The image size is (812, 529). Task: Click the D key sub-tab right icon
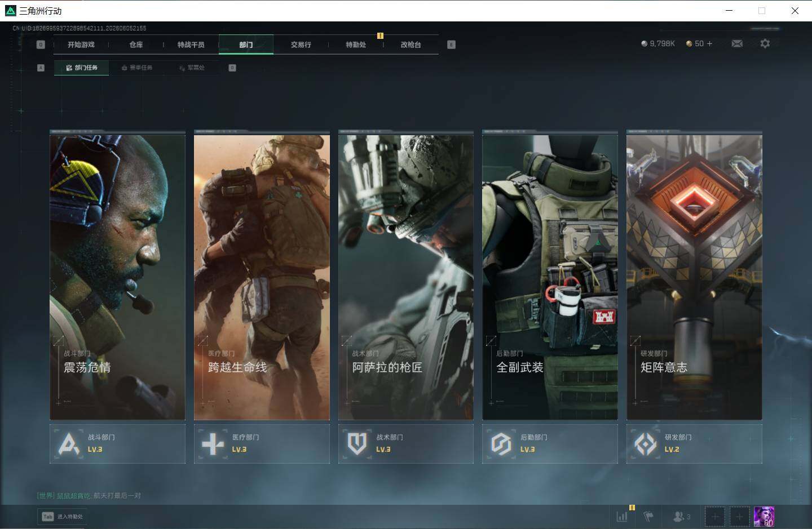(232, 68)
